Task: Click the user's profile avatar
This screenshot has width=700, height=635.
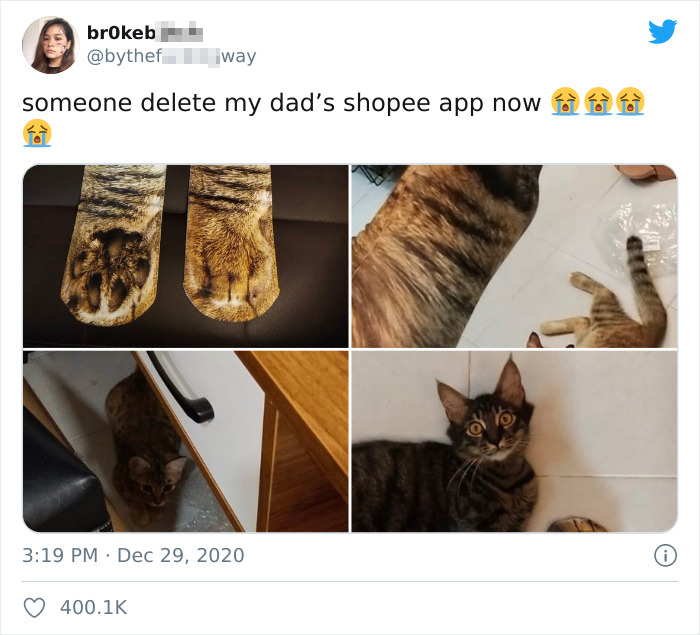Action: click(50, 45)
